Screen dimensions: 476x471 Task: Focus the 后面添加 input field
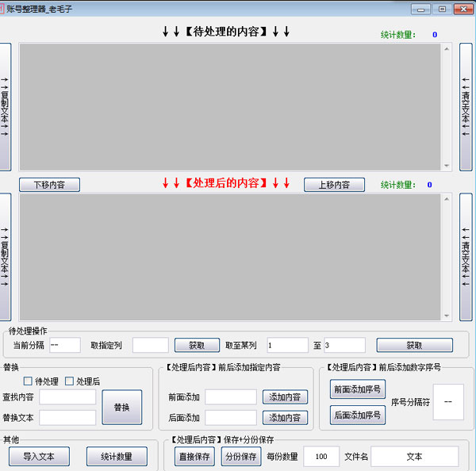[231, 418]
